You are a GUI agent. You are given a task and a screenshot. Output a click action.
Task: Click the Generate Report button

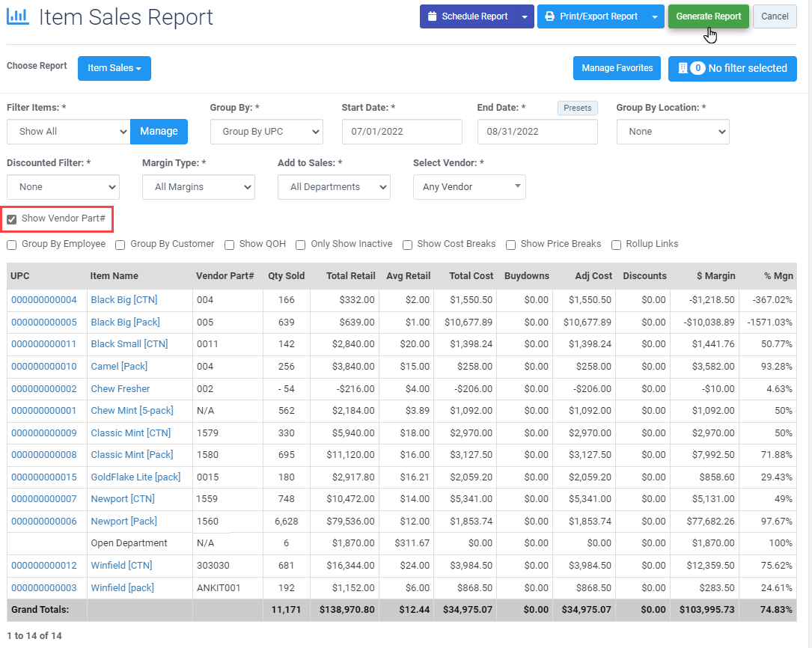(x=708, y=16)
